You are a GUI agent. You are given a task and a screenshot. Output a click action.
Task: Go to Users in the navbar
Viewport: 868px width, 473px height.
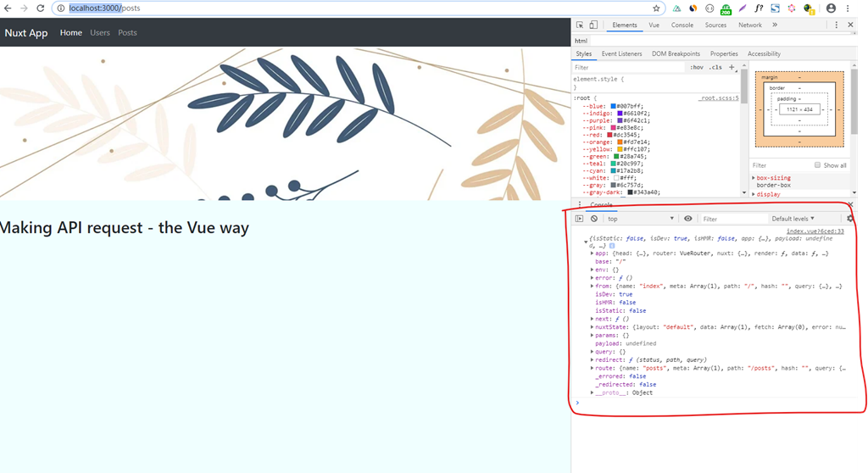[x=100, y=33]
